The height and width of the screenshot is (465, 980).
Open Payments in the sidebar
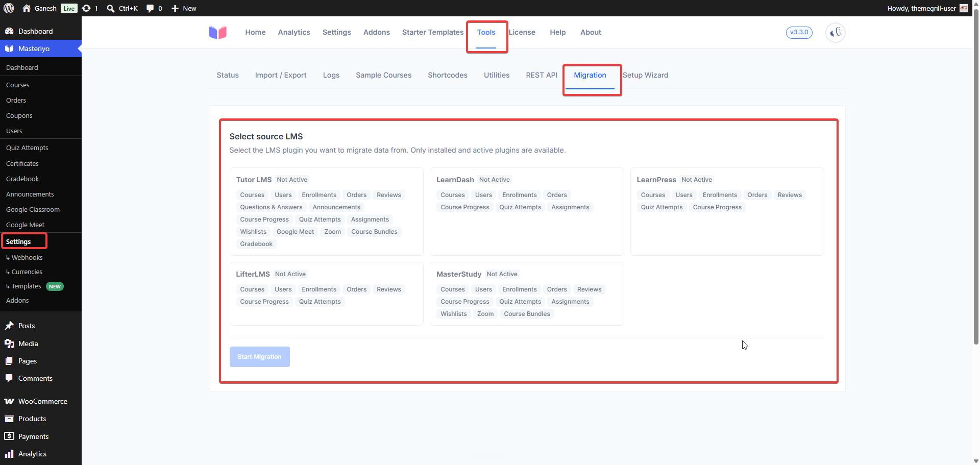[x=41, y=436]
